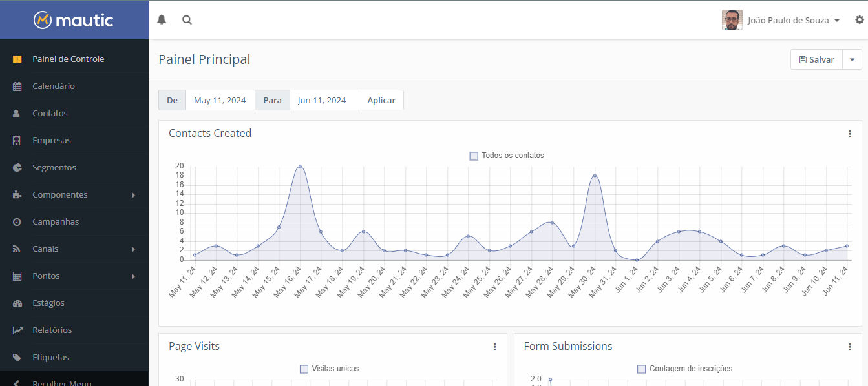Screen dimensions: 868x386
Task: Open the Contatos menu item
Action: tap(50, 114)
